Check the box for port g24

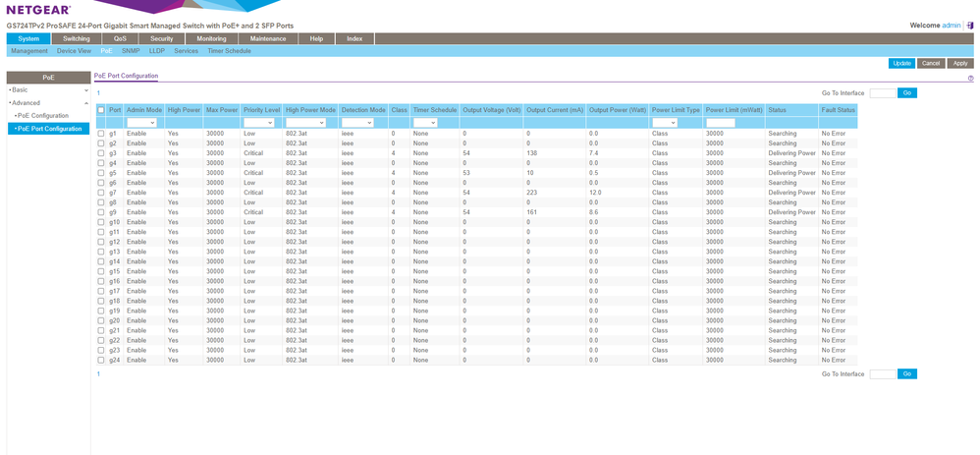100,360
